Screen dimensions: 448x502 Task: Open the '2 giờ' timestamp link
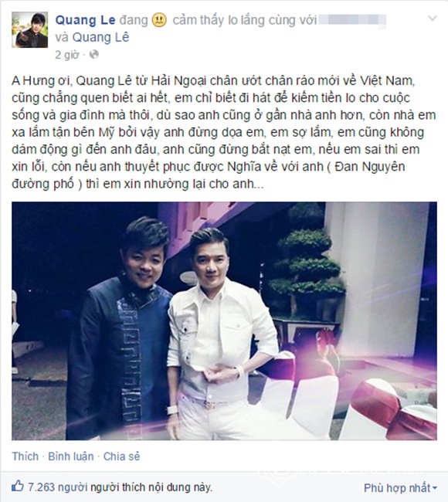coord(67,55)
